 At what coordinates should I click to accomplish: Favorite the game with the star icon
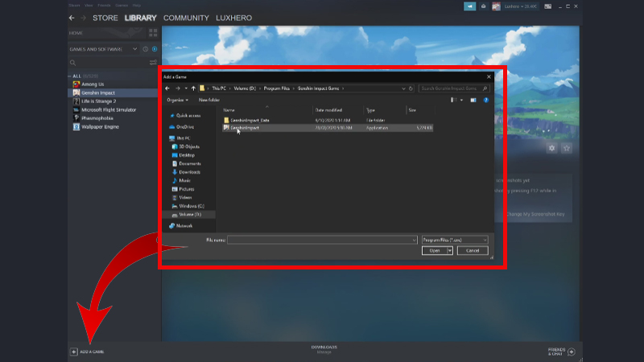point(567,148)
